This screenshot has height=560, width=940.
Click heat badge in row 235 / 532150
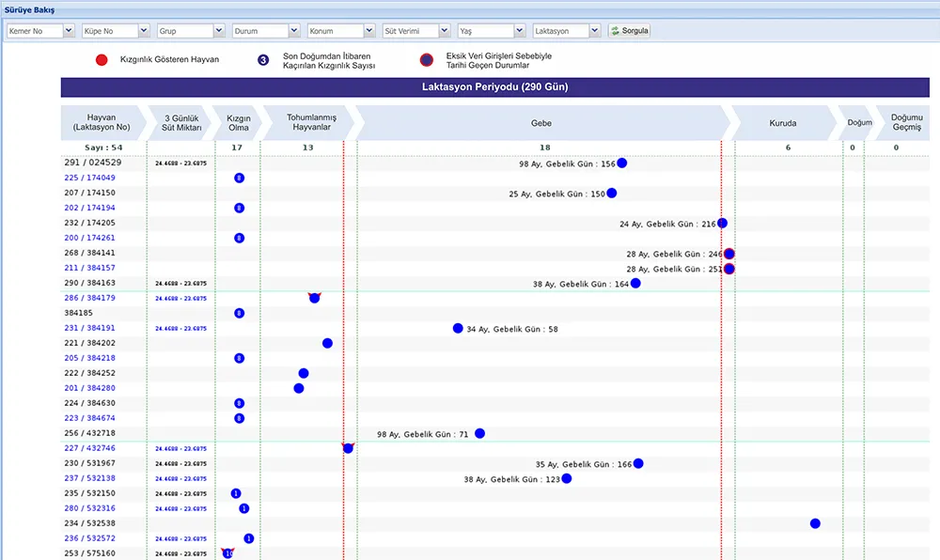click(x=235, y=493)
